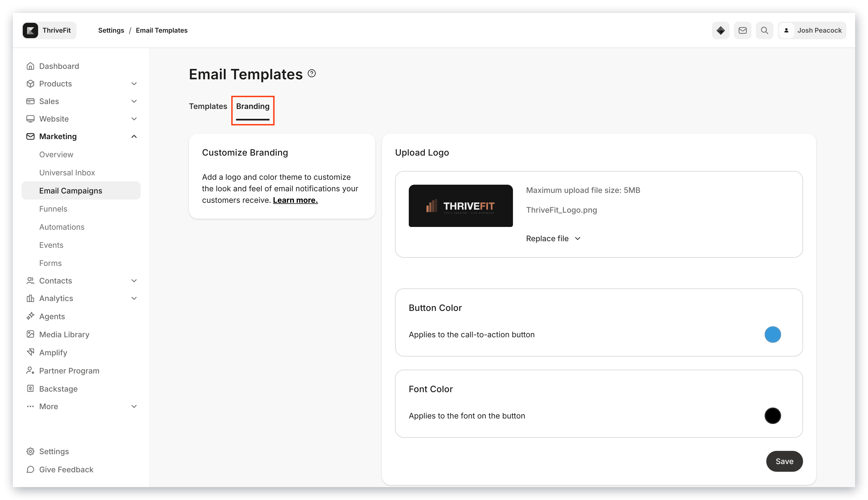The image size is (868, 500).
Task: Open the diamond icon in the top bar
Action: click(x=721, y=30)
